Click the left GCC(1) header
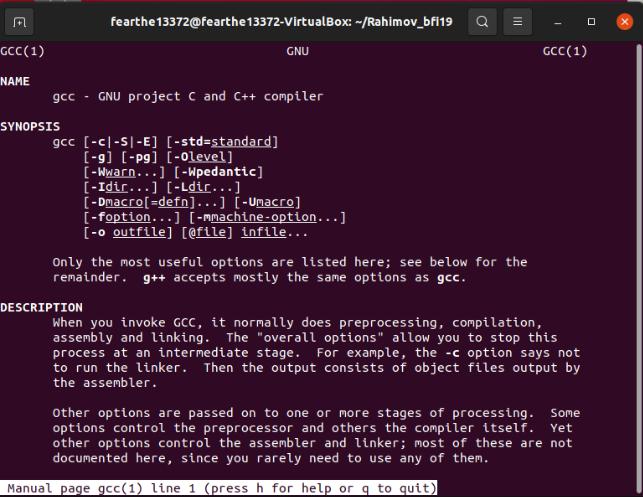Viewport: 643px width, 497px height. coord(23,51)
